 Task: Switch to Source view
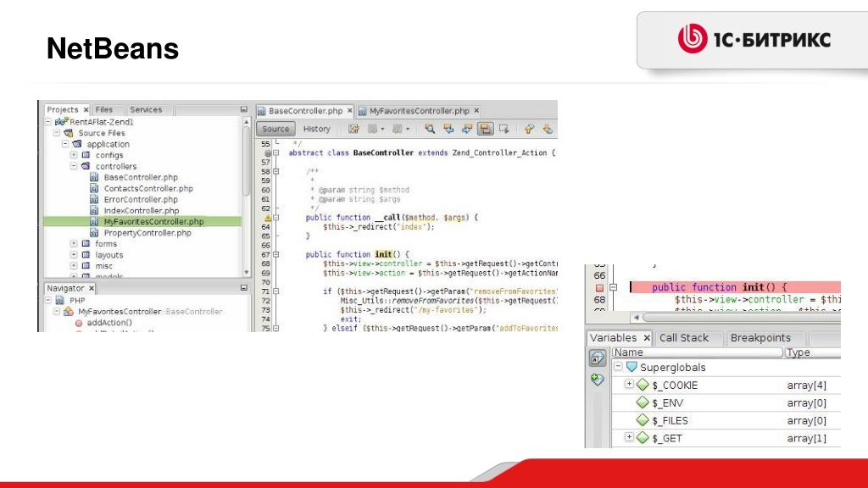pyautogui.click(x=275, y=129)
